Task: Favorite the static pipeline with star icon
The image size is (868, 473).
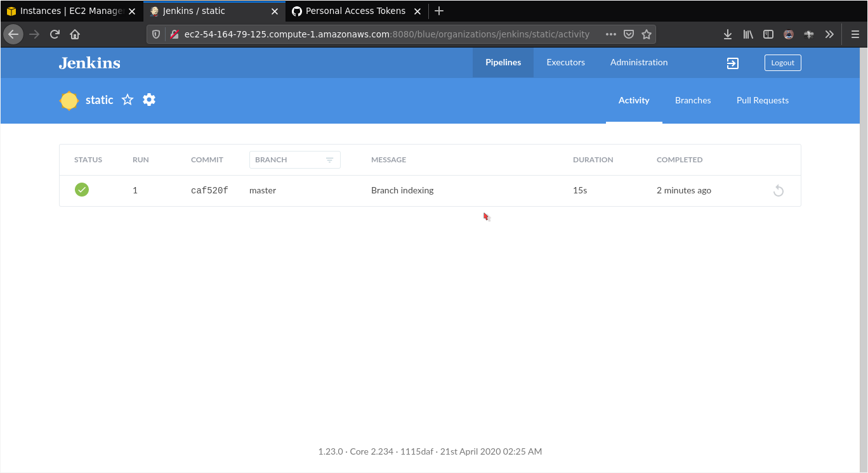Action: point(128,100)
